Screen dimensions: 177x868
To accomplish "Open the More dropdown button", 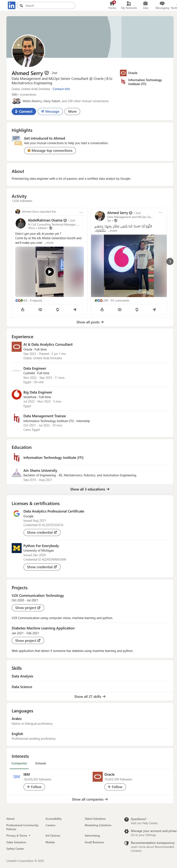I will coord(72,112).
